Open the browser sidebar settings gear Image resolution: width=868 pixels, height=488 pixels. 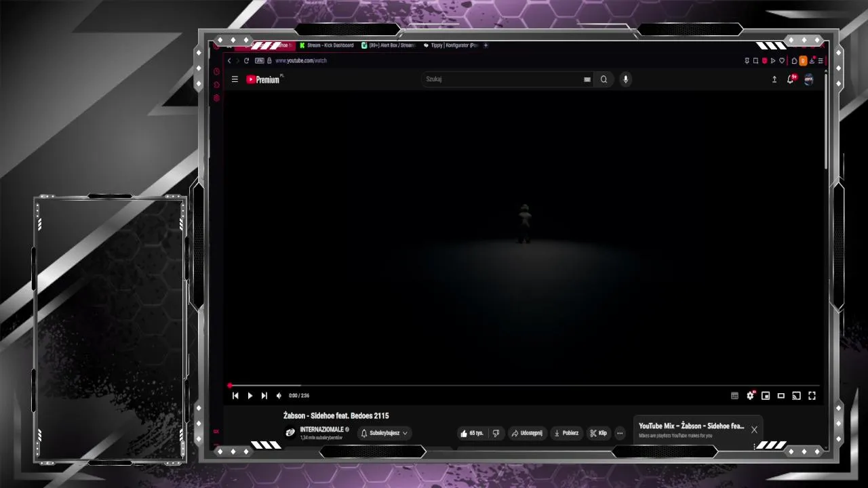click(x=217, y=98)
